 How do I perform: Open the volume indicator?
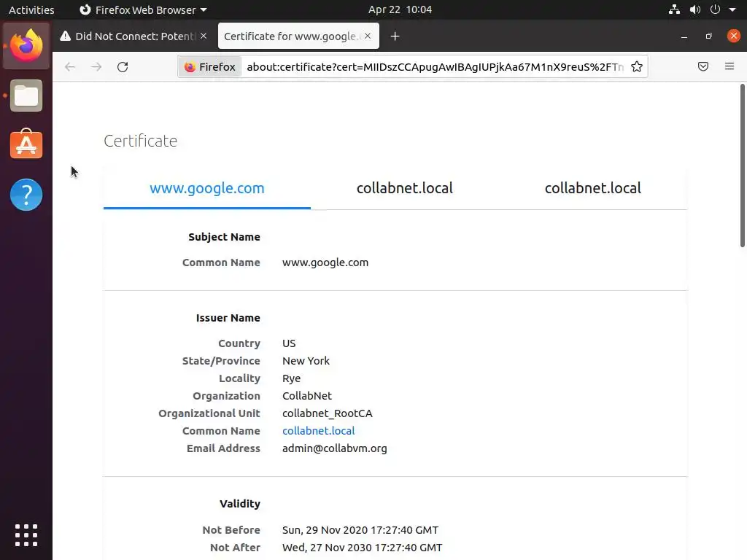coord(695,9)
